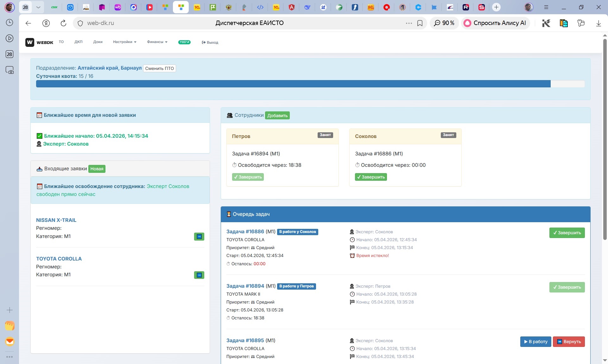
Task: Click the blue arrow icon for NISSAN X-TRAIL
Action: (x=199, y=236)
